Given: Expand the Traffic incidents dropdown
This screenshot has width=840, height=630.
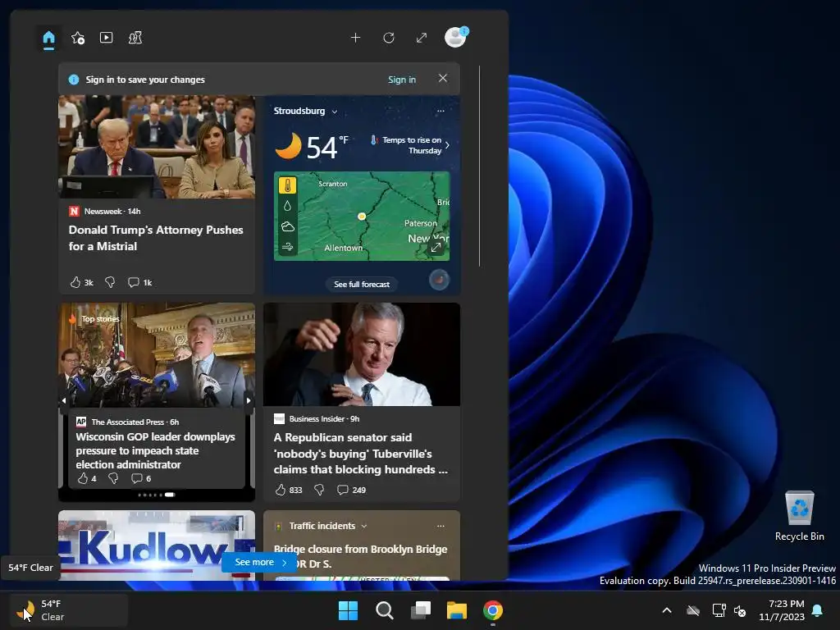Looking at the screenshot, I should coord(364,526).
